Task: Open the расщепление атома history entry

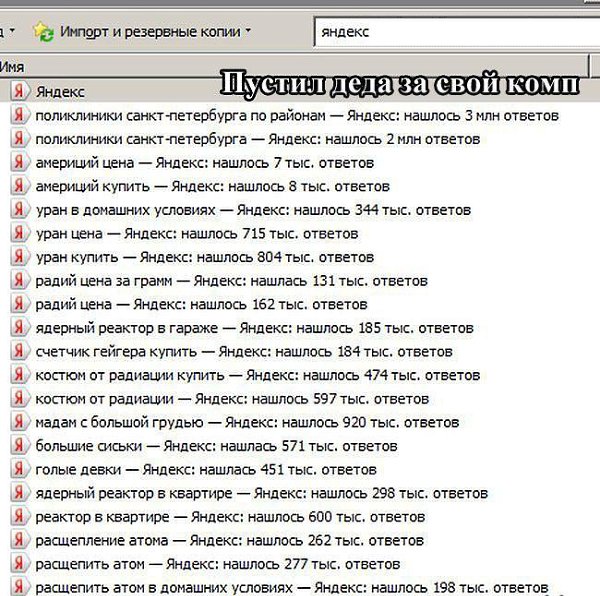Action: click(x=229, y=541)
